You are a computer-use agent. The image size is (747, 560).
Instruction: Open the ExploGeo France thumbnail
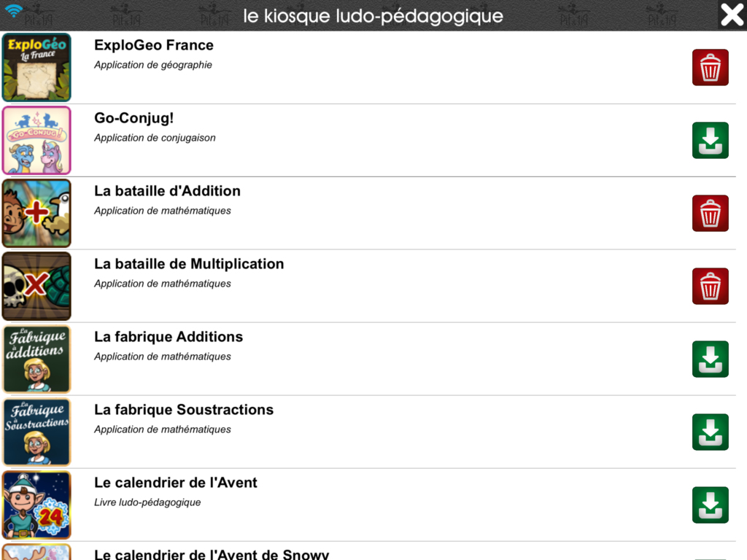tap(36, 67)
